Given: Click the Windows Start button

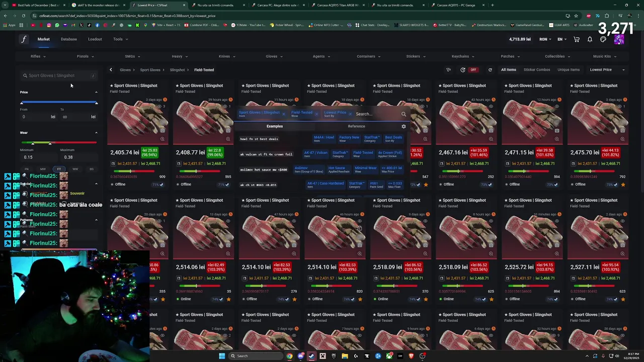Looking at the screenshot, I should [221, 356].
